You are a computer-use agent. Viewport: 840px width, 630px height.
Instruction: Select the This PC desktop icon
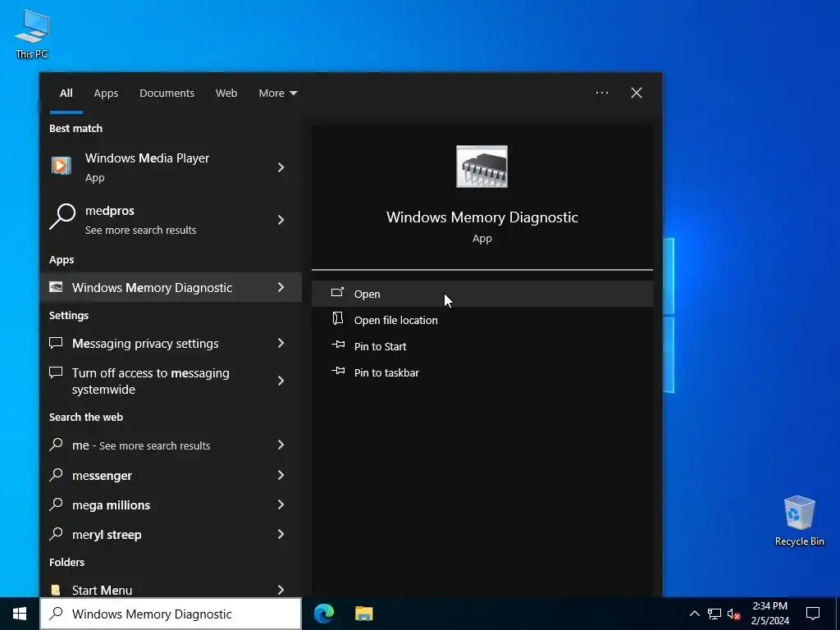point(32,34)
